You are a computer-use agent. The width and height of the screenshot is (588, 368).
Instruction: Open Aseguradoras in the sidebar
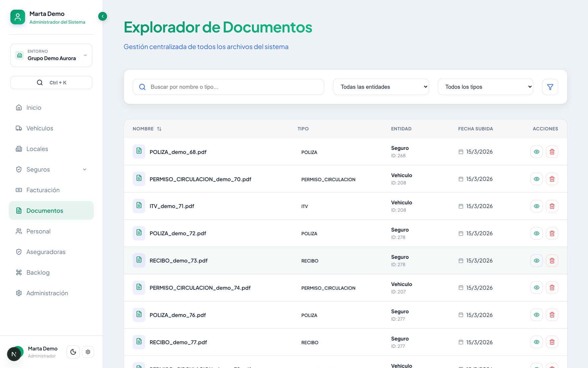(x=51, y=252)
